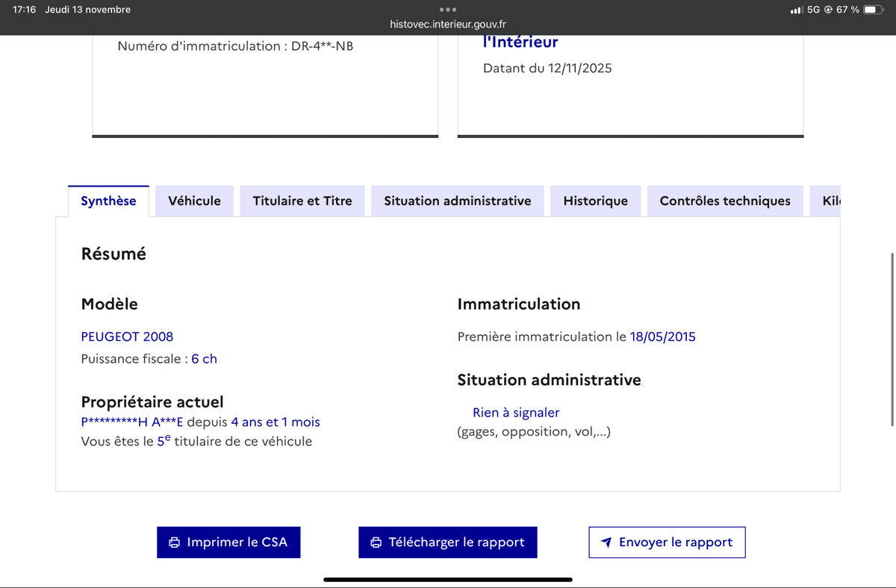Click the owner name P*********H A***E
This screenshot has height=588, width=896.
tap(132, 422)
